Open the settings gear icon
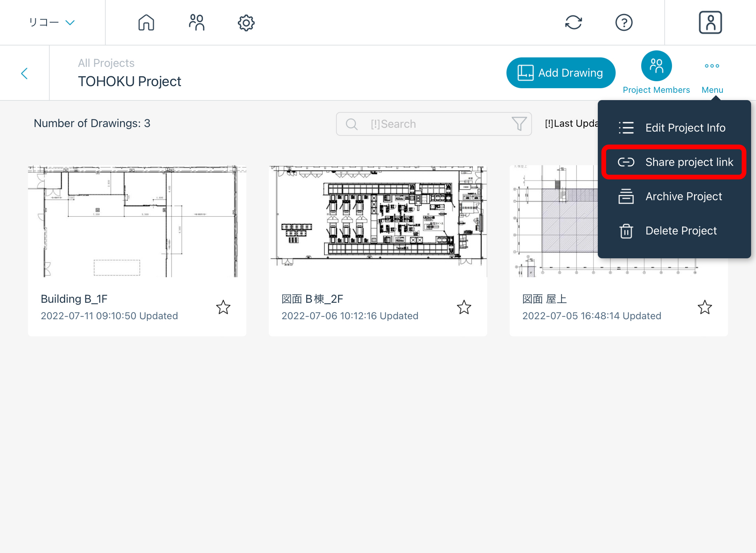The height and width of the screenshot is (553, 756). point(246,23)
